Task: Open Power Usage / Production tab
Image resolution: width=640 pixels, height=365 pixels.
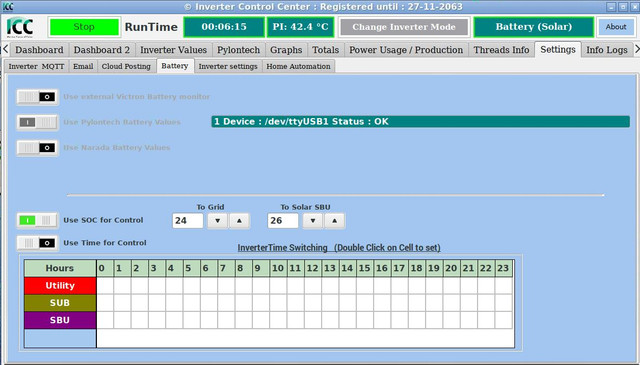Action: (406, 50)
